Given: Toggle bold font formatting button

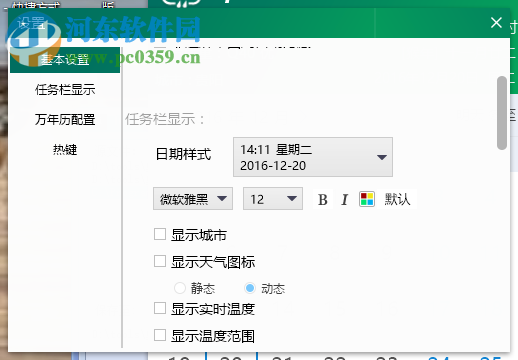Looking at the screenshot, I should (x=323, y=199).
